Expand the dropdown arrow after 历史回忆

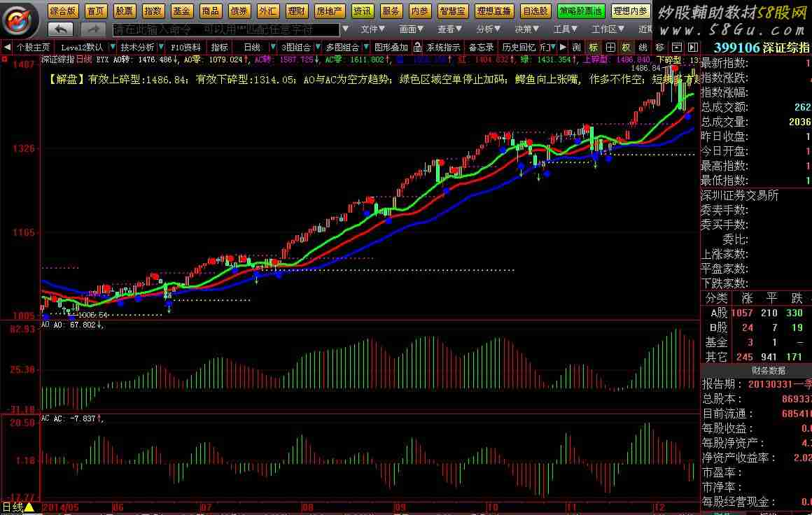click(x=554, y=48)
